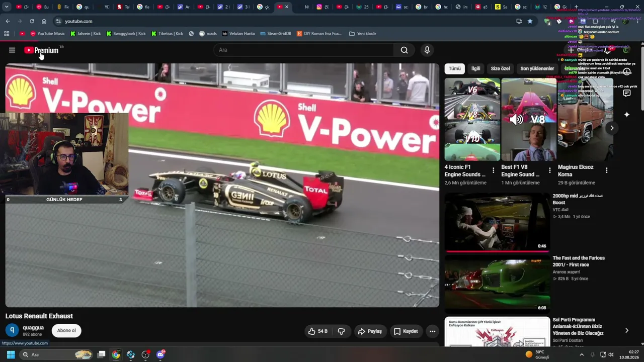Open Chrome browser menu dots

point(638,21)
